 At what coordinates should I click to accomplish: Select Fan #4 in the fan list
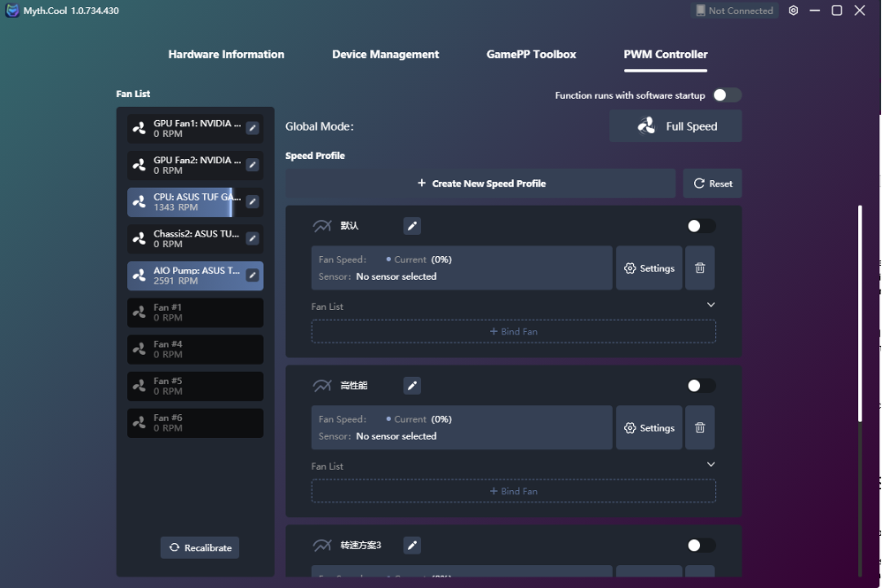[195, 349]
